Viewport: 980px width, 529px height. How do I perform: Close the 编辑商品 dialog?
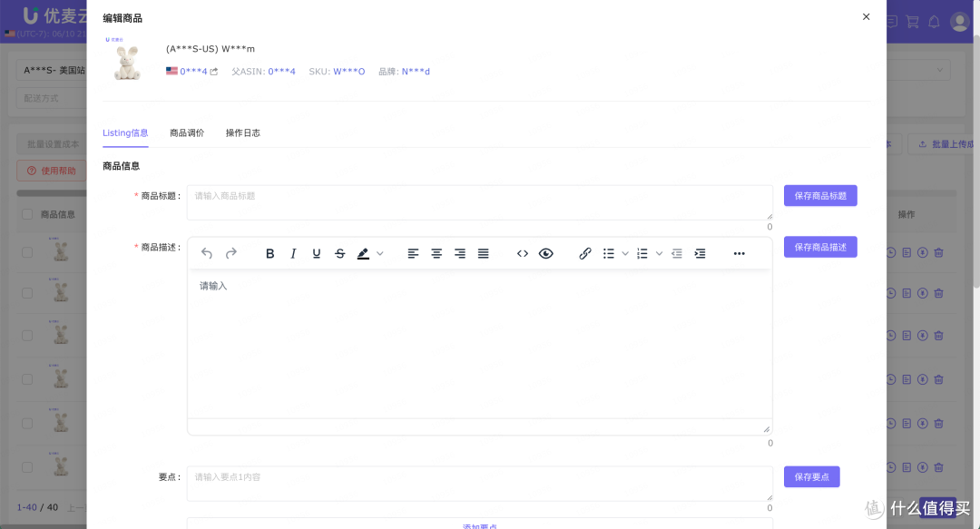click(x=867, y=17)
